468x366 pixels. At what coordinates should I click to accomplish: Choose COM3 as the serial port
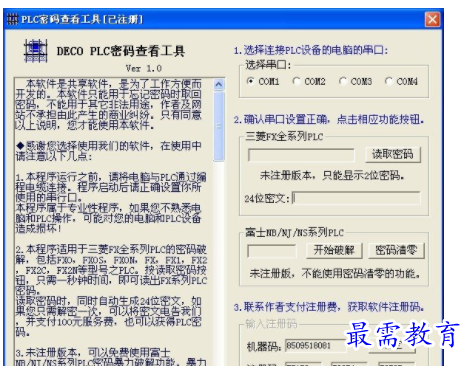pyautogui.click(x=343, y=81)
